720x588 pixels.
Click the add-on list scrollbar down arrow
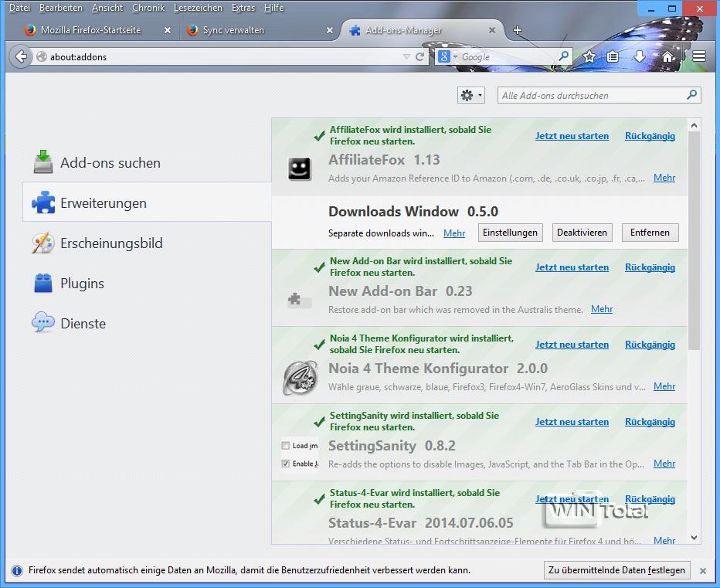tap(694, 538)
